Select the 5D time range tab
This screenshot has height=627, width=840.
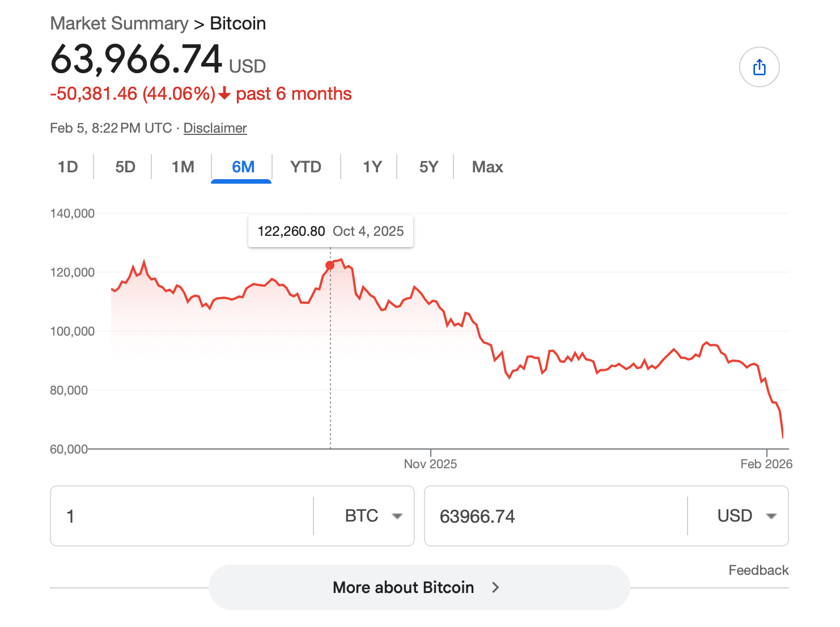(125, 167)
